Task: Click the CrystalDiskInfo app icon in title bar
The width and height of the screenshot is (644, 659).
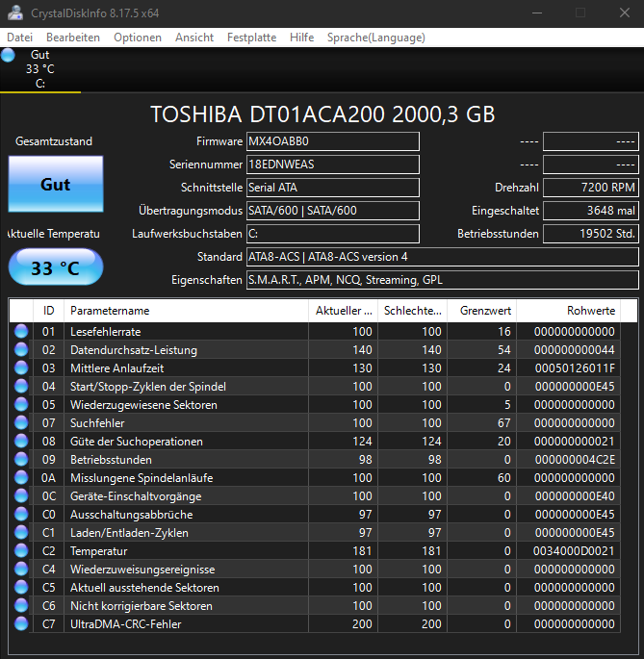Action: click(x=14, y=13)
